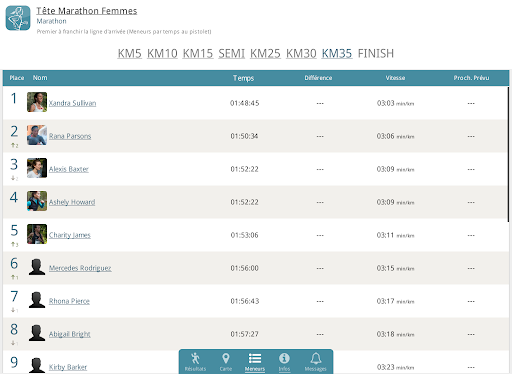Switch to the KM5 checkpoint tab
This screenshot has width=512, height=374.
130,53
